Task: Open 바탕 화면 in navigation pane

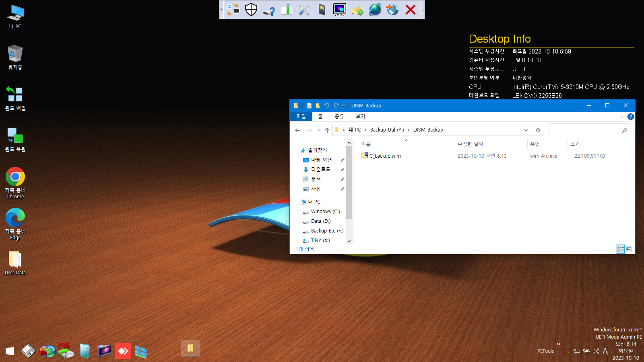Action: (321, 160)
